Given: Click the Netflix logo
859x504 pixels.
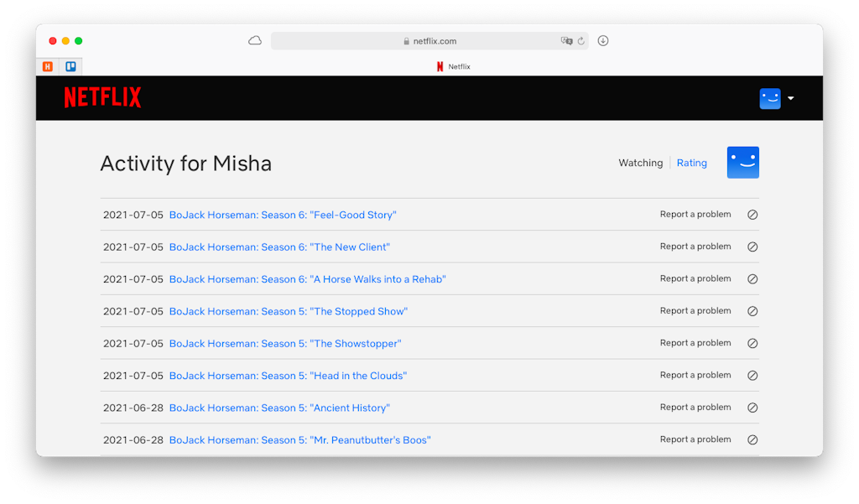Looking at the screenshot, I should click(x=102, y=96).
